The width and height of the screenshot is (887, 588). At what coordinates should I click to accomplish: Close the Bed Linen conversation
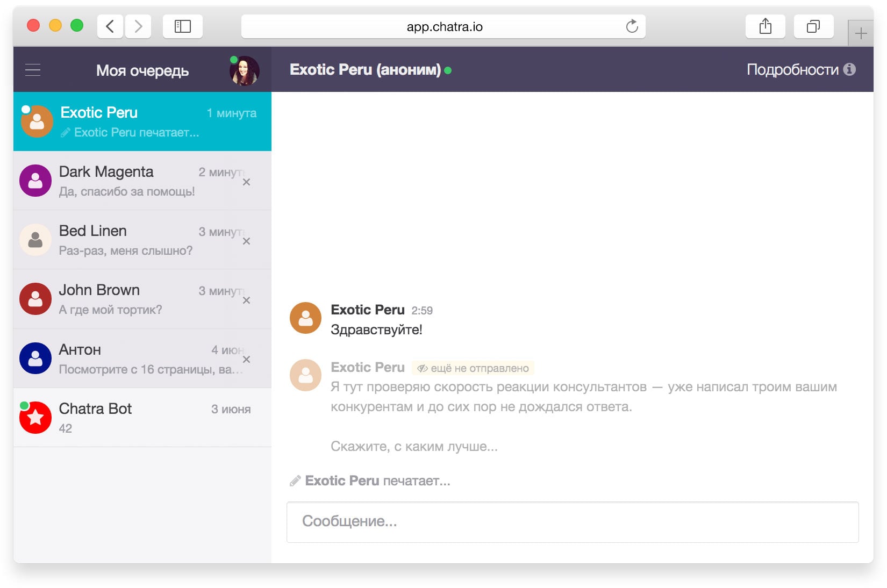246,241
